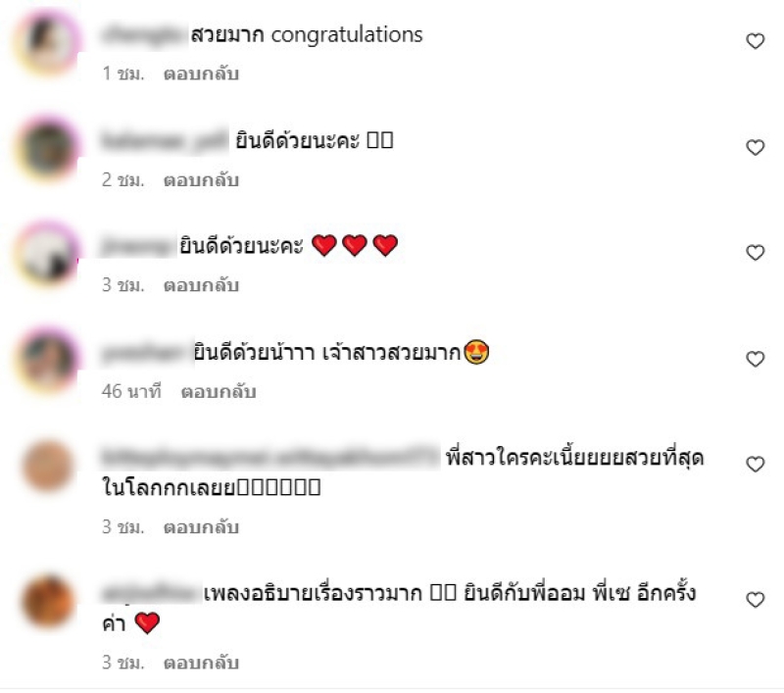Open the second commenter's avatar
The height and width of the screenshot is (693, 784).
pyautogui.click(x=48, y=149)
